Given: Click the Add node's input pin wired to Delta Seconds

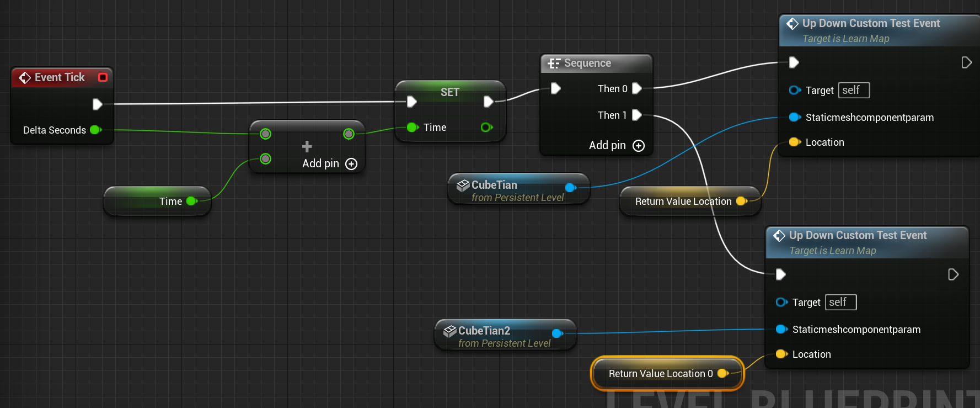Looking at the screenshot, I should click(266, 134).
